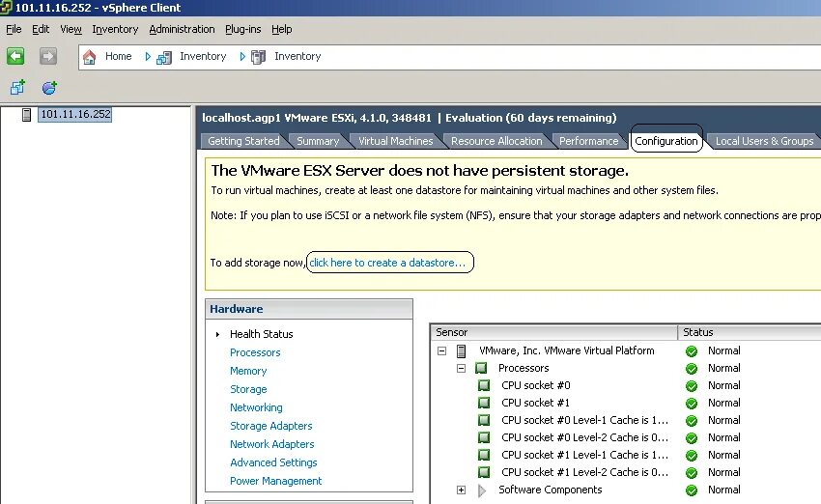
Task: Open the Storage hardware link
Action: click(248, 389)
